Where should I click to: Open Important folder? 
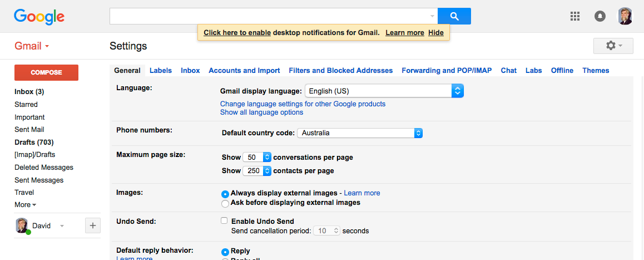[29, 117]
